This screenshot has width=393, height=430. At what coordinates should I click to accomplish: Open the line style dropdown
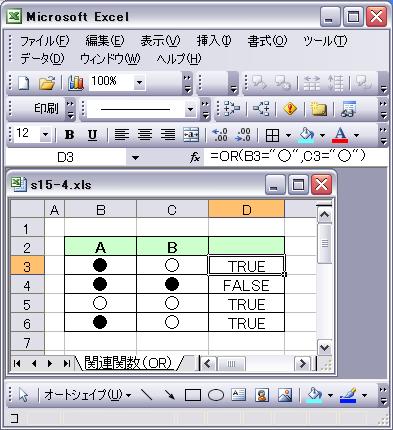click(190, 109)
